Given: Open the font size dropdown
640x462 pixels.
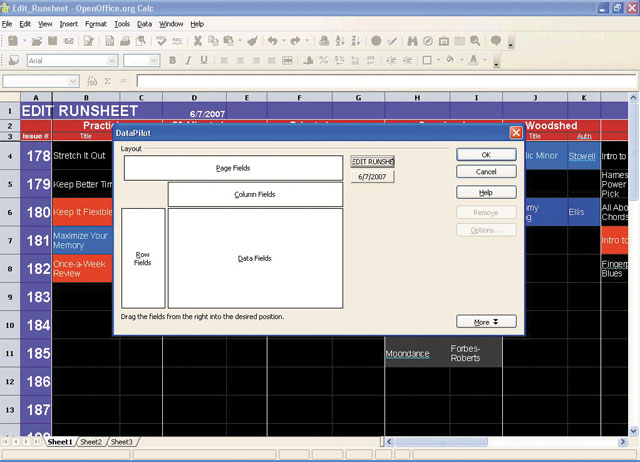Looking at the screenshot, I should point(153,61).
